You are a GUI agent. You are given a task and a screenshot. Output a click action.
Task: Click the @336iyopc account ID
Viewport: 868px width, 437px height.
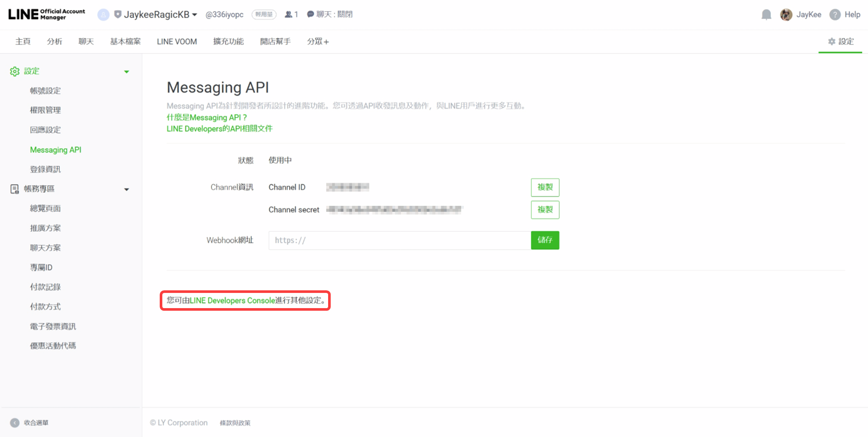tap(224, 14)
